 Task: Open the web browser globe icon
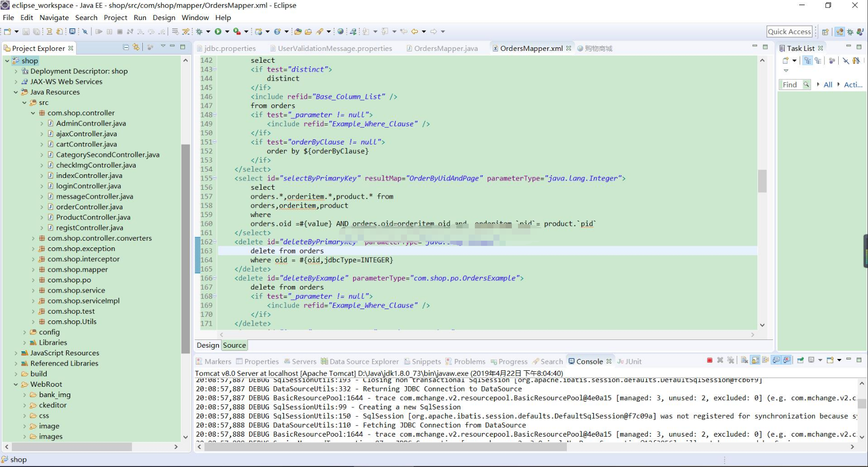coord(340,31)
